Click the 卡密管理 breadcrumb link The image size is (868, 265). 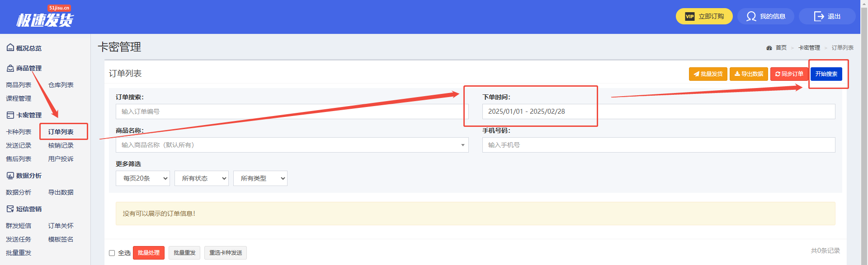tap(809, 48)
